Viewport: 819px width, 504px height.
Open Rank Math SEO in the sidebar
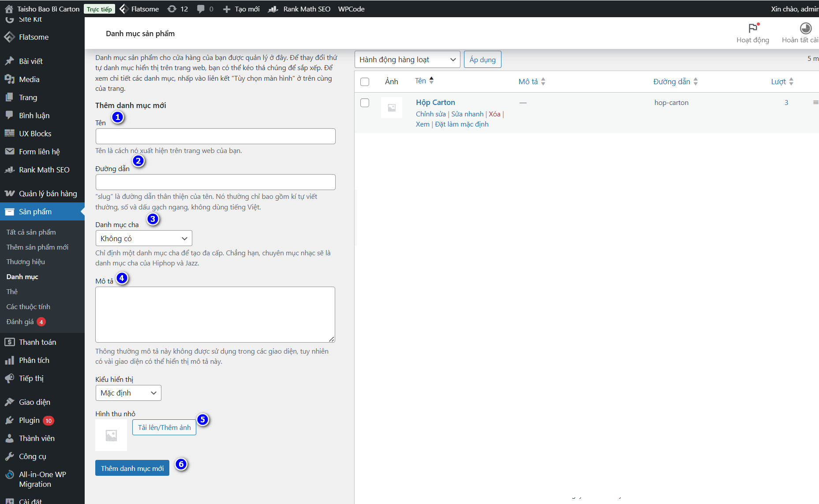tap(44, 169)
